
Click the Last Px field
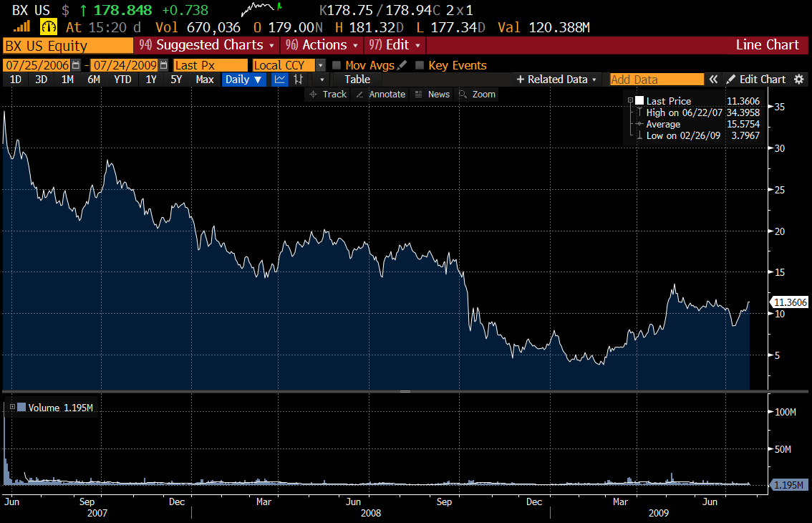(211, 64)
